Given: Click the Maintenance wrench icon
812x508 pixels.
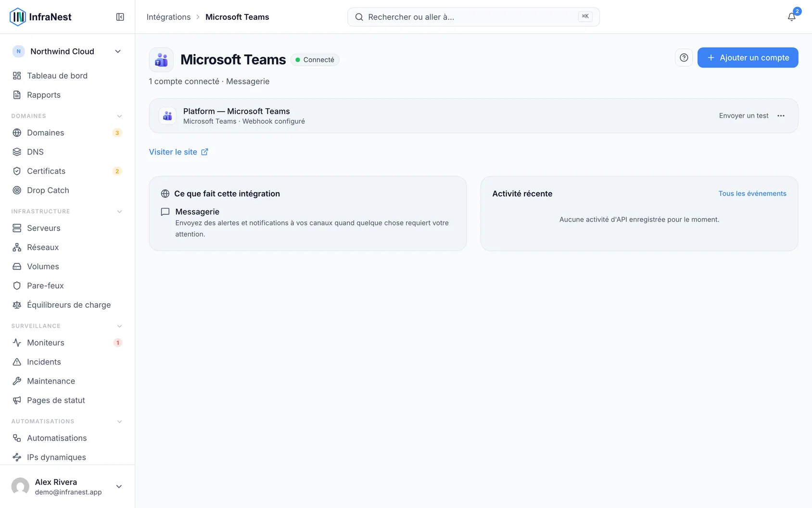Looking at the screenshot, I should (x=17, y=381).
